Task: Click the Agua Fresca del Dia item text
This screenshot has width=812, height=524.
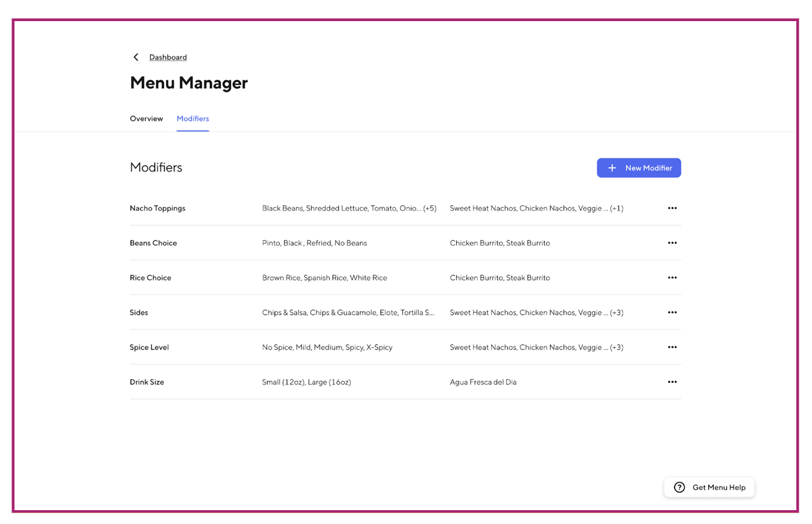Action: 483,382
